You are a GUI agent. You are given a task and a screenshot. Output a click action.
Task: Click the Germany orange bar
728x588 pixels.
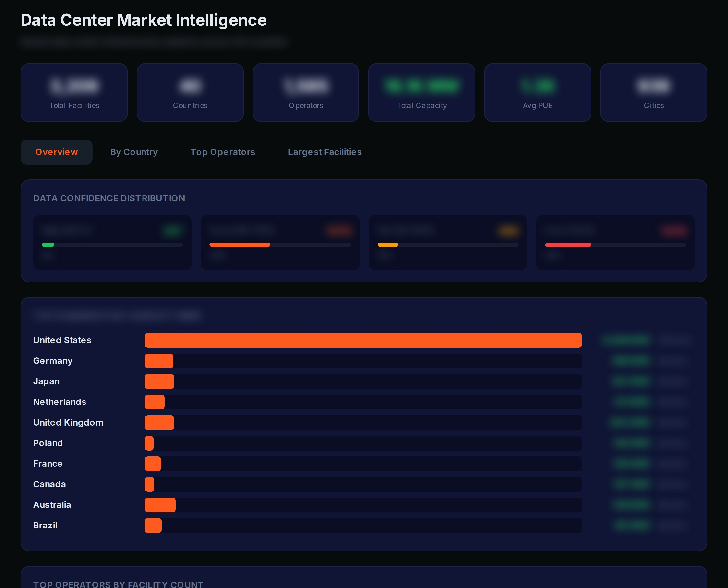tap(159, 361)
